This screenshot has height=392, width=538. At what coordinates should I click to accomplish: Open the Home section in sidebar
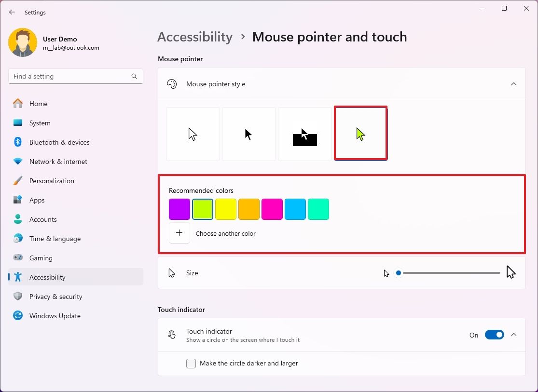[39, 103]
